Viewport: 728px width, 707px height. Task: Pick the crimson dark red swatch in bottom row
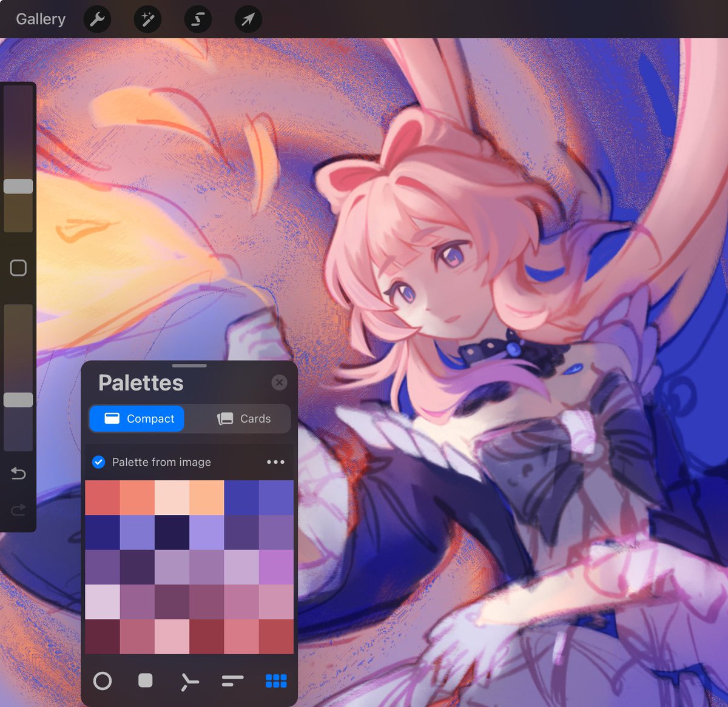click(x=207, y=637)
